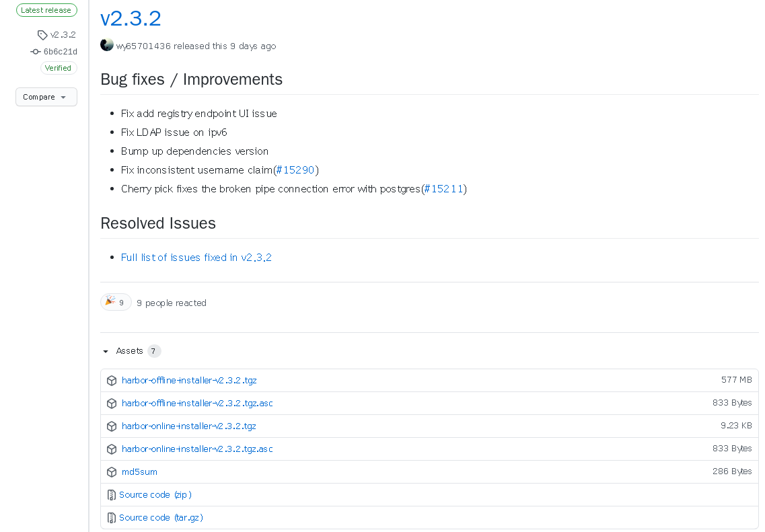Click 'Bump up dependencies version' text
765x532 pixels.
(x=194, y=151)
